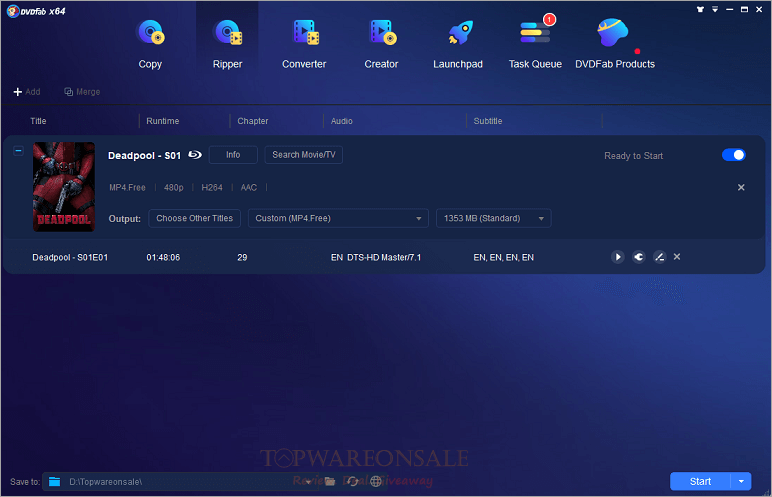
Task: Browse for the output folder
Action: click(x=330, y=481)
